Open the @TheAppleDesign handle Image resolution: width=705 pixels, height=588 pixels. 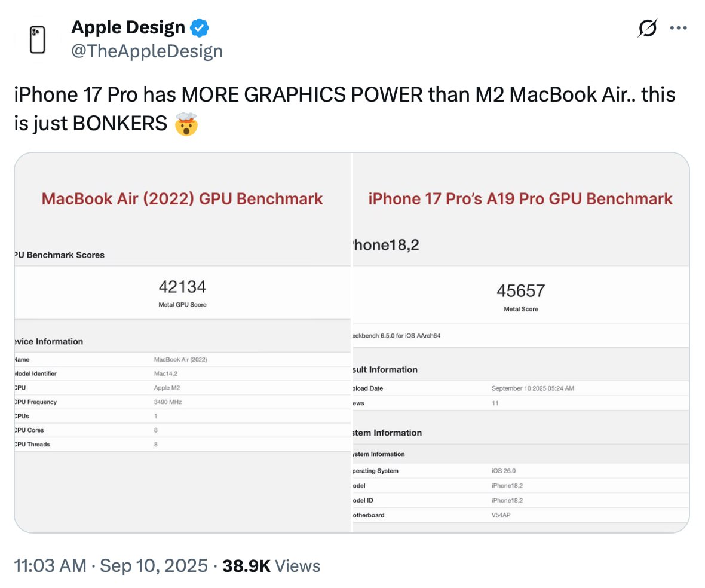point(147,51)
